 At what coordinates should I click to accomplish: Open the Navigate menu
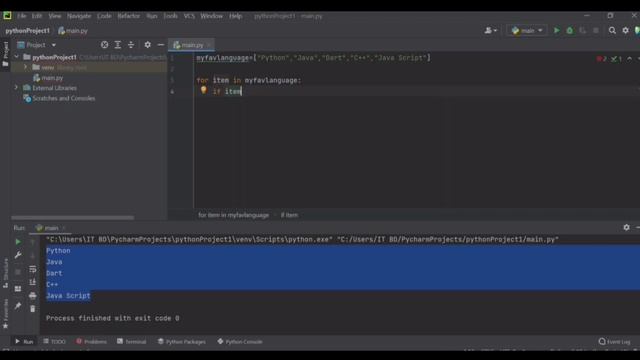79,16
